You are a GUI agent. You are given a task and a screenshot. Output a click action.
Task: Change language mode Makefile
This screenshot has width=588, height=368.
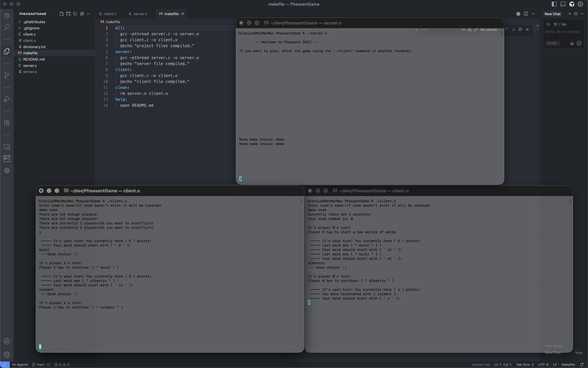pos(568,365)
